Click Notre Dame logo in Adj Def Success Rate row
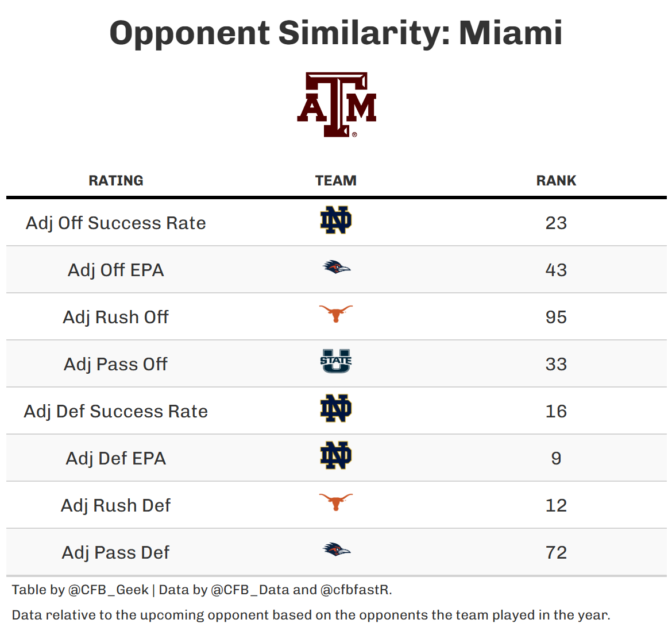The height and width of the screenshot is (635, 672). tap(336, 409)
